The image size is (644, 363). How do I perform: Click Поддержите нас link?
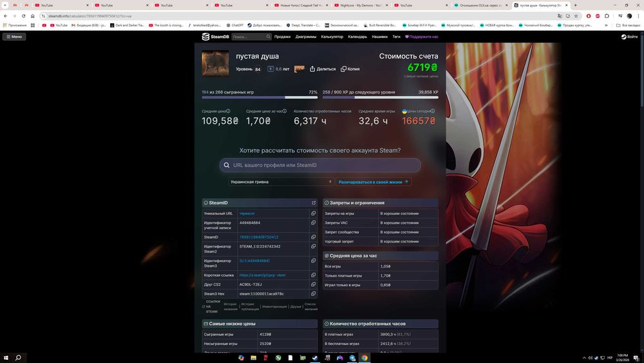(x=422, y=37)
